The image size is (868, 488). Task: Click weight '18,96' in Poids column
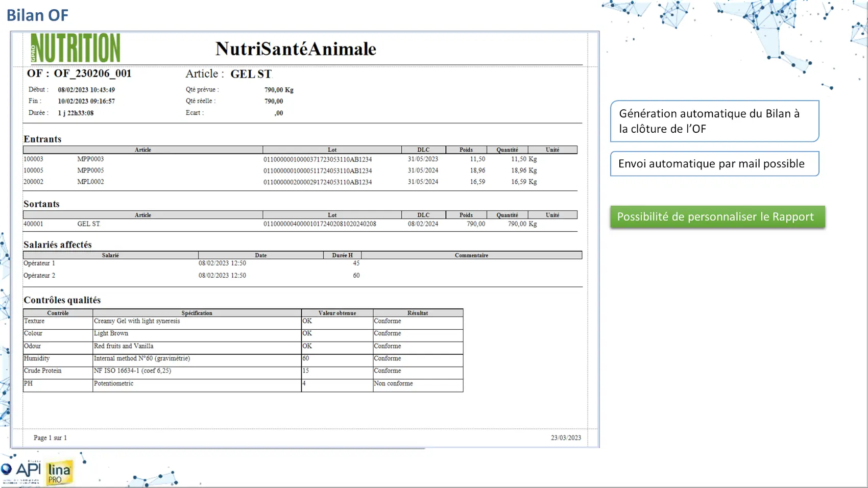coord(477,170)
